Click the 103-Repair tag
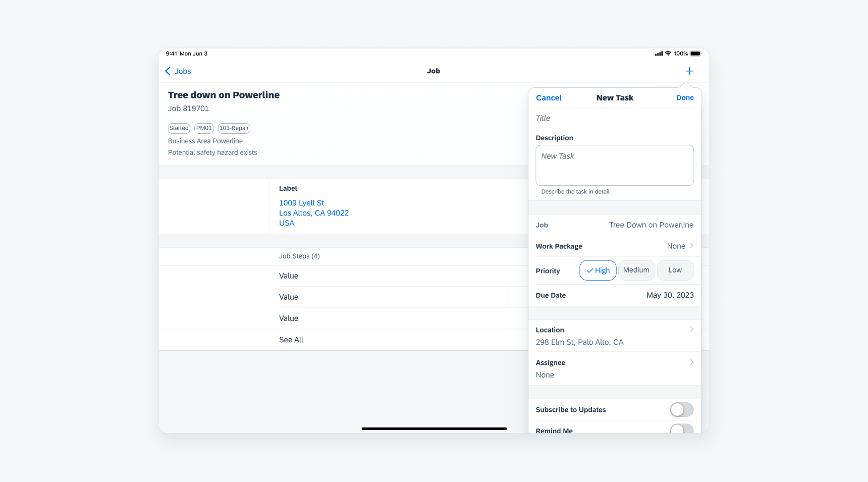Image resolution: width=868 pixels, height=482 pixels. click(x=234, y=128)
